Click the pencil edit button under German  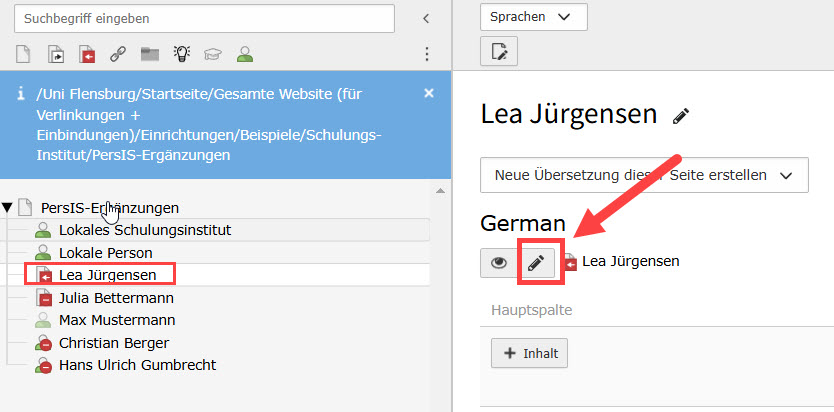point(536,262)
